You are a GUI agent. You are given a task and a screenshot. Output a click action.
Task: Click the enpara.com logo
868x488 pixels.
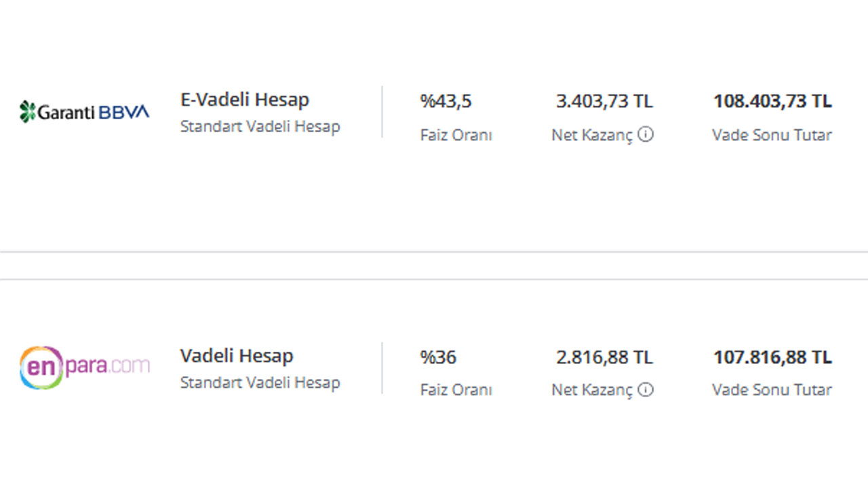[x=84, y=367]
